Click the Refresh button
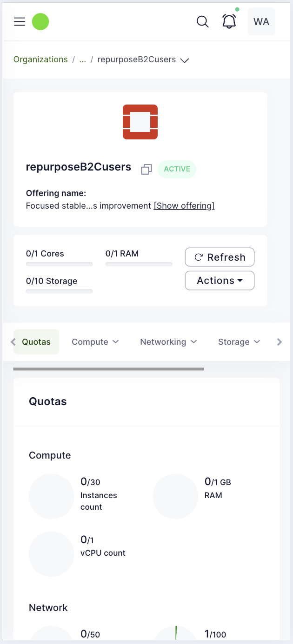 click(x=220, y=257)
